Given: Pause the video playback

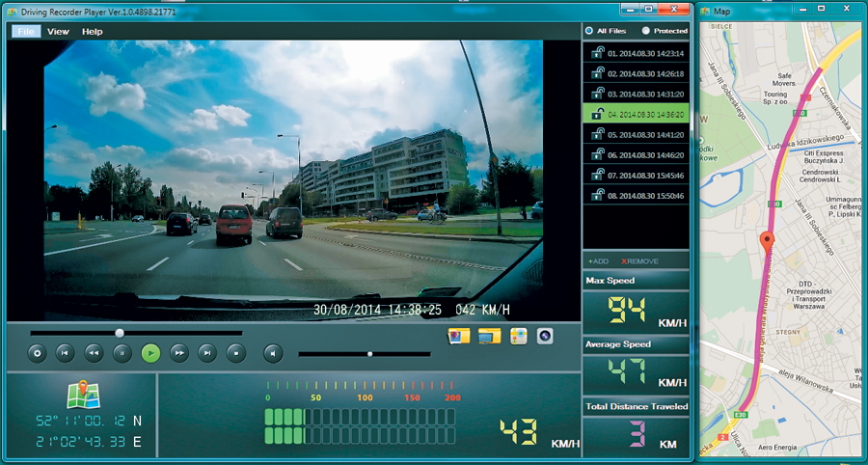Looking at the screenshot, I should tap(122, 353).
